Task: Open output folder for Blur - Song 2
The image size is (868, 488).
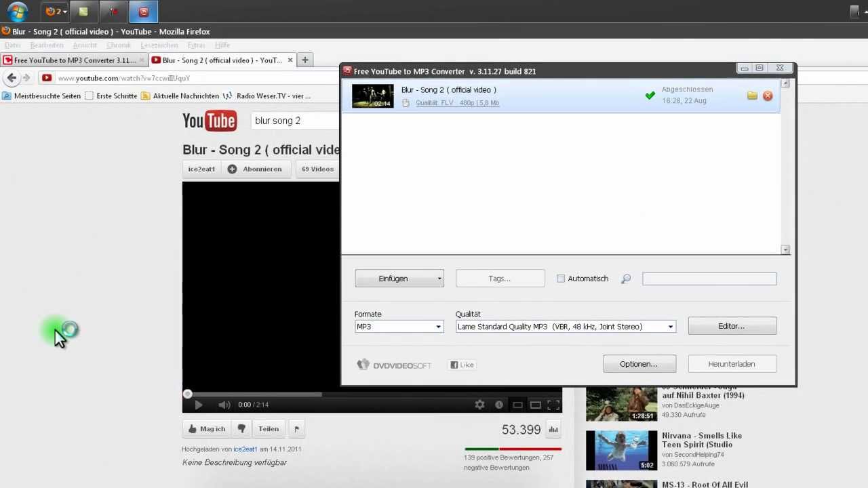Action: (x=752, y=96)
